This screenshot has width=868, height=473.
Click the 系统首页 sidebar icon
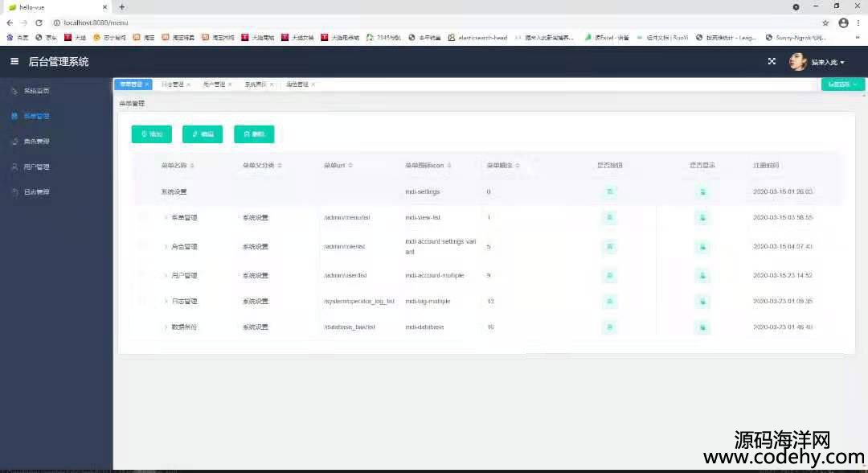pos(14,91)
